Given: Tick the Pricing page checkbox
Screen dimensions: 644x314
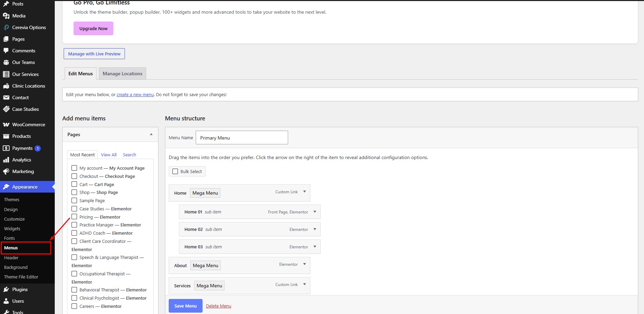Looking at the screenshot, I should point(74,217).
